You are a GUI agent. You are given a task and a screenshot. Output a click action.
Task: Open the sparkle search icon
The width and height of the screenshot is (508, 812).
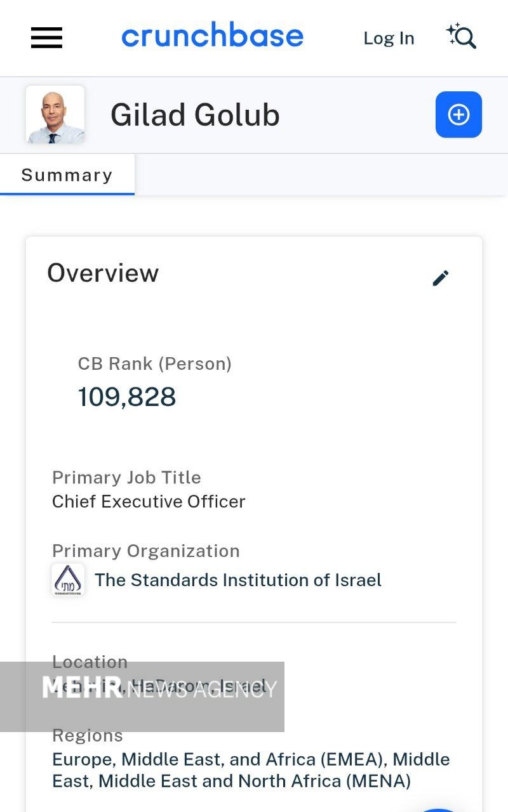pos(462,36)
